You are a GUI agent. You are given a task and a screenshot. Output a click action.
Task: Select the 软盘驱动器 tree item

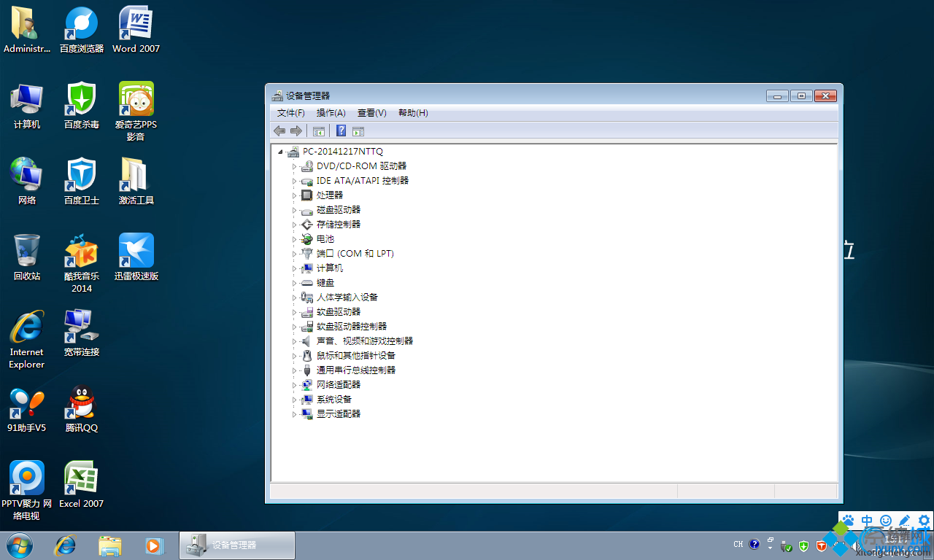point(339,312)
